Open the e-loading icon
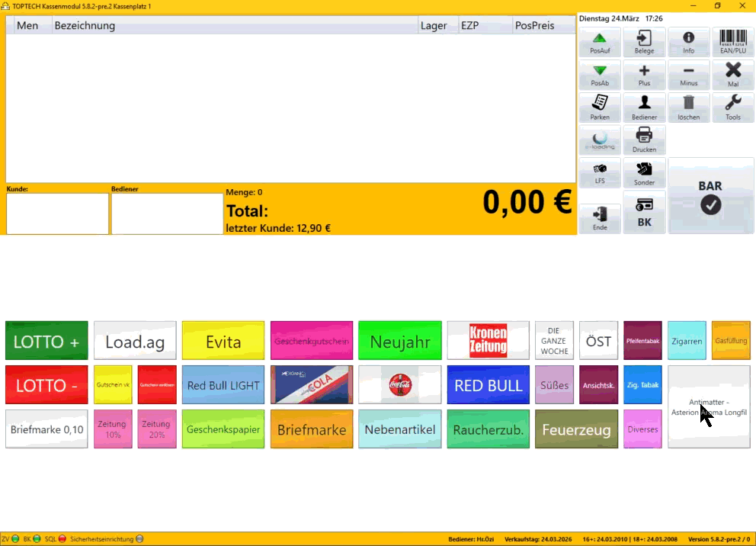The width and height of the screenshot is (756, 546). pos(599,140)
